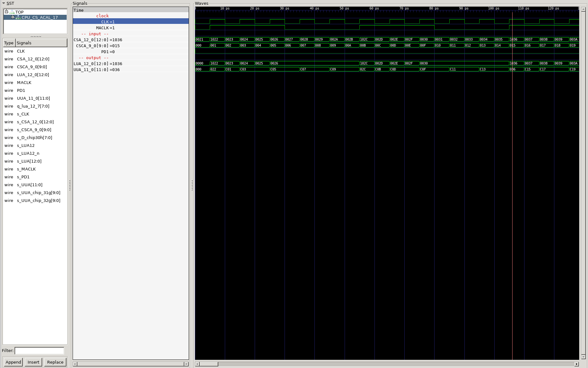Click the Insert button
The width and height of the screenshot is (588, 368).
tap(33, 362)
